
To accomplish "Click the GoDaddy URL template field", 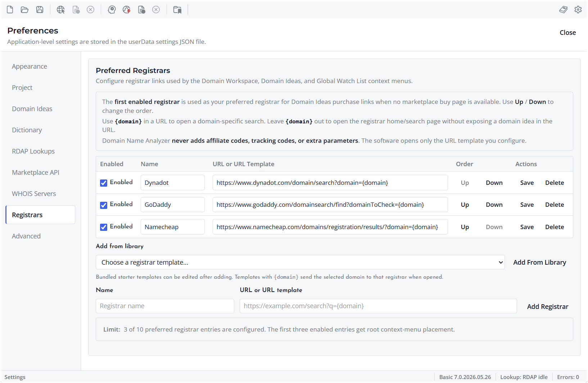I will click(x=330, y=205).
